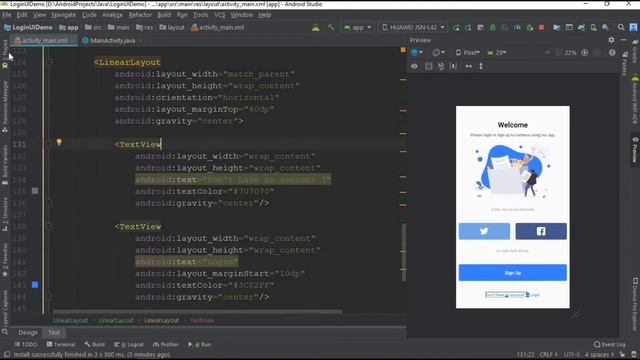640x360 pixels.
Task: Open the design surface layers dropdown
Action: pyautogui.click(x=416, y=53)
